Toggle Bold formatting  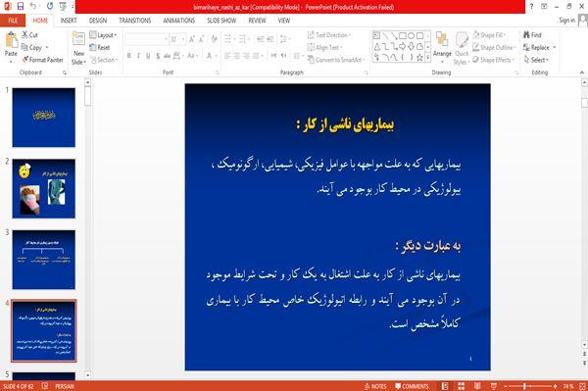pos(129,56)
